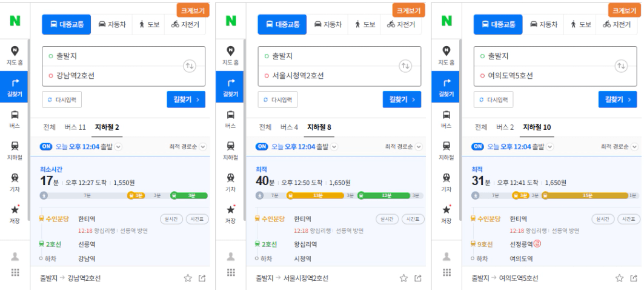Toggle ON switch in 강남역2호선 panel
The width and height of the screenshot is (644, 290).
(46, 146)
